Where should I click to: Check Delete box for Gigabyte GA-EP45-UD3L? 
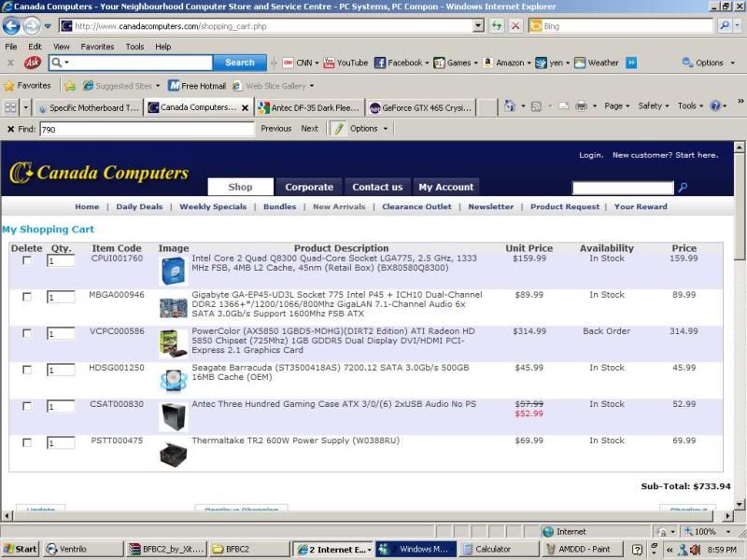click(27, 297)
